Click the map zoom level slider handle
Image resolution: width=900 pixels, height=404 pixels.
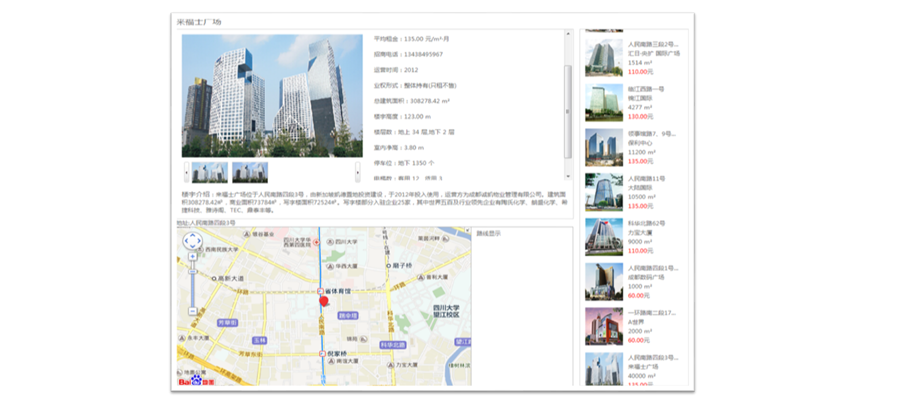coord(192,271)
